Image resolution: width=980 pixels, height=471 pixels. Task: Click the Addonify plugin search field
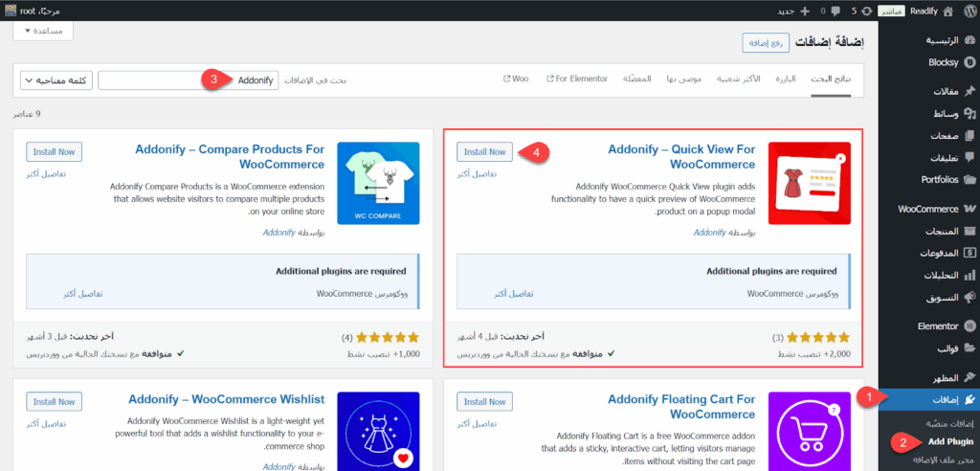tap(189, 80)
